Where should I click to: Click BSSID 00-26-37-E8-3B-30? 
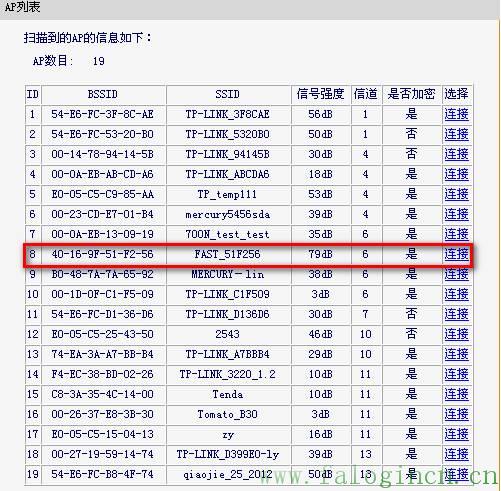tap(102, 414)
